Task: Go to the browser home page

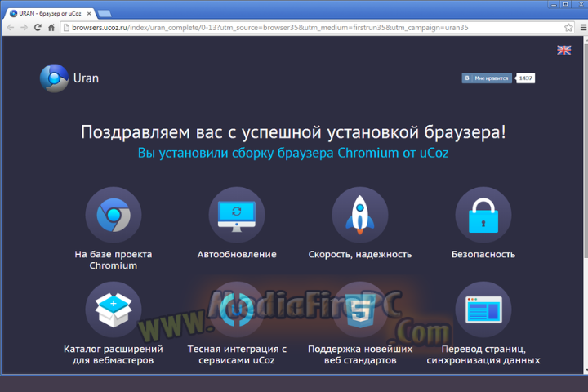Action: (51, 28)
